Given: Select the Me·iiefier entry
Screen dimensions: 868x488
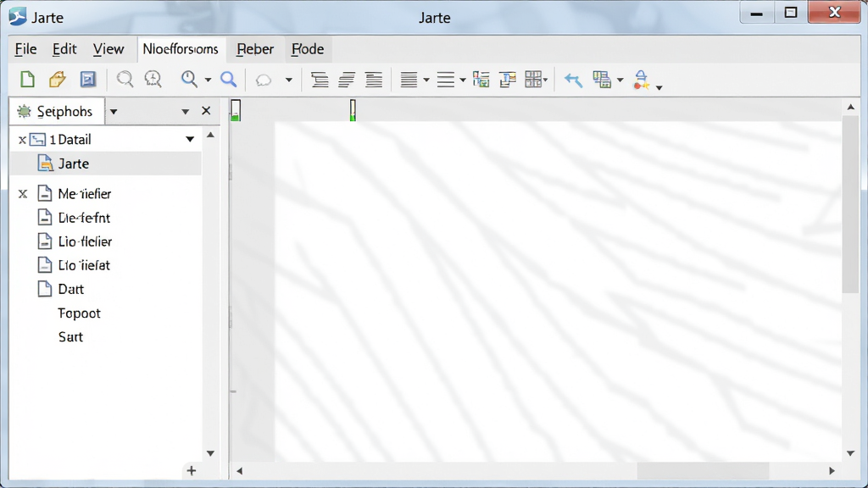Looking at the screenshot, I should (x=84, y=194).
